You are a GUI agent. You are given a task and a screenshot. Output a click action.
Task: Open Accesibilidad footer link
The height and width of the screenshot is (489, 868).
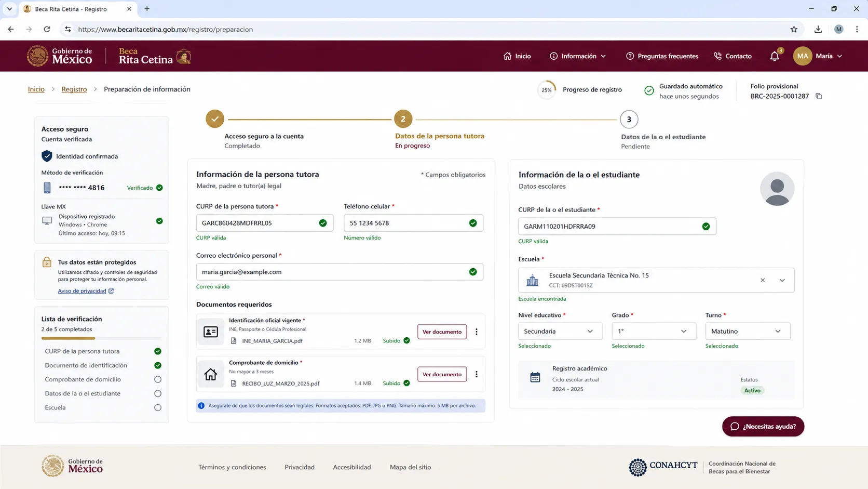coord(352,467)
